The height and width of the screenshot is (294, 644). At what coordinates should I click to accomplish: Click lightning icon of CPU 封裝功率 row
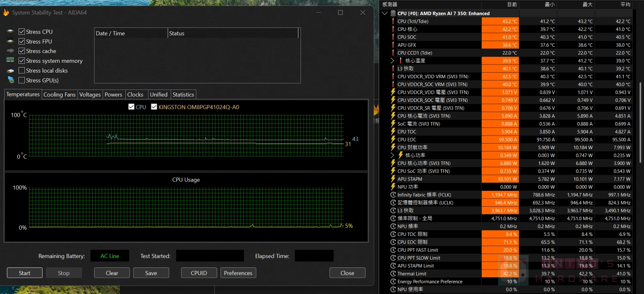[x=393, y=147]
